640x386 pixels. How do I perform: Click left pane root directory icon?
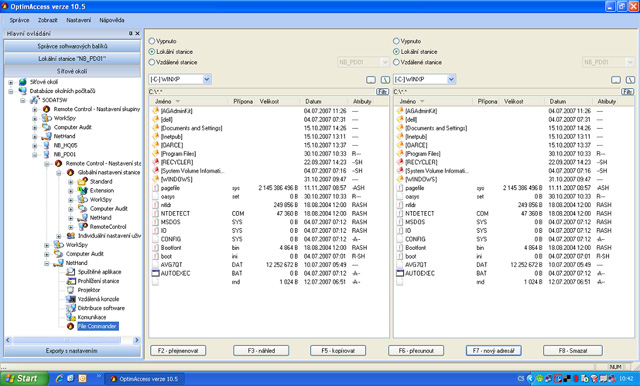click(385, 80)
